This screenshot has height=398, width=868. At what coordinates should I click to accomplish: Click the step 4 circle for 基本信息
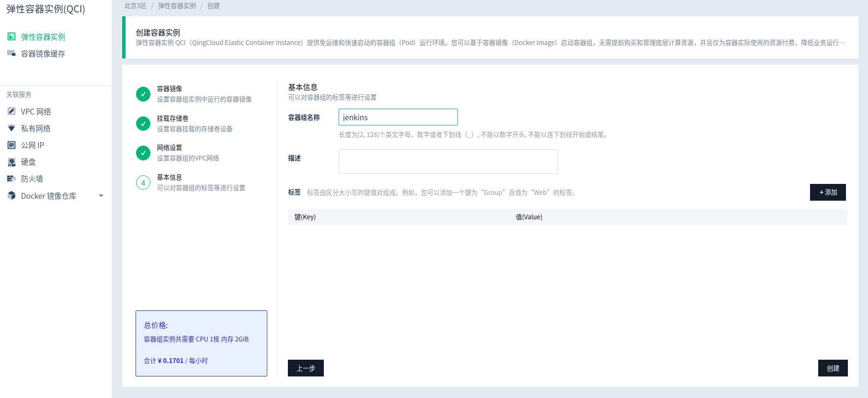click(143, 182)
